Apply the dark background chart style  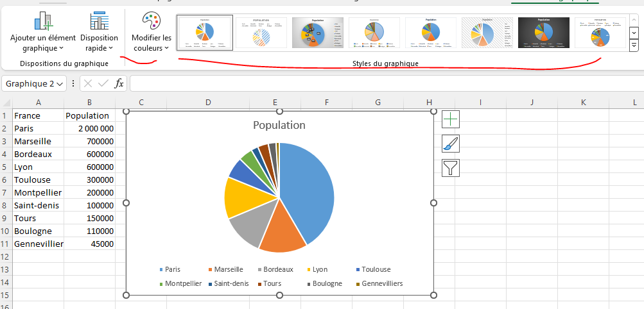pos(543,32)
